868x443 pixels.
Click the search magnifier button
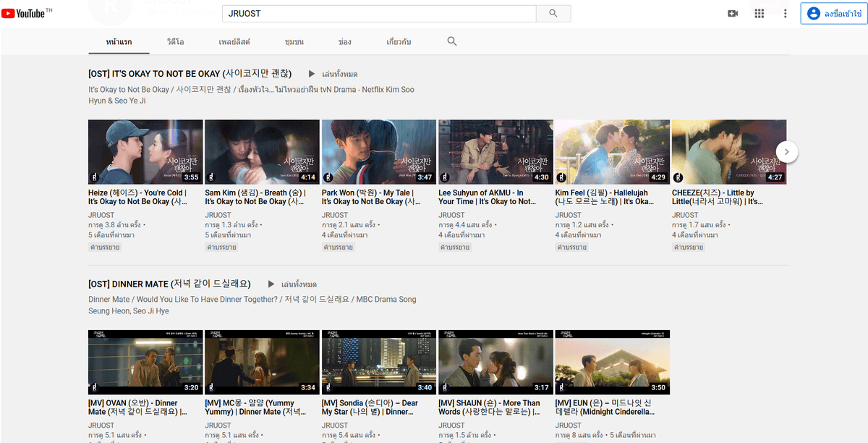pyautogui.click(x=553, y=13)
